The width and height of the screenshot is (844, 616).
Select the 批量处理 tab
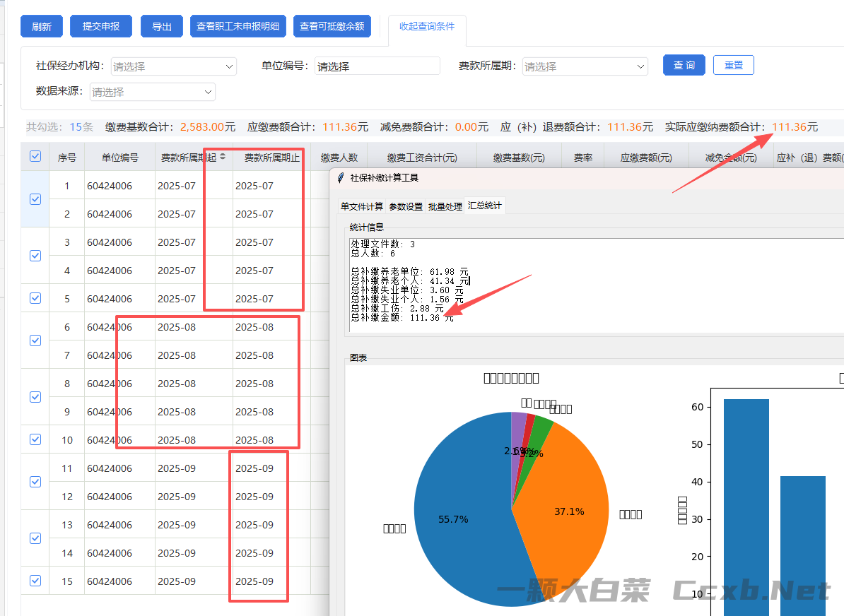click(x=445, y=206)
